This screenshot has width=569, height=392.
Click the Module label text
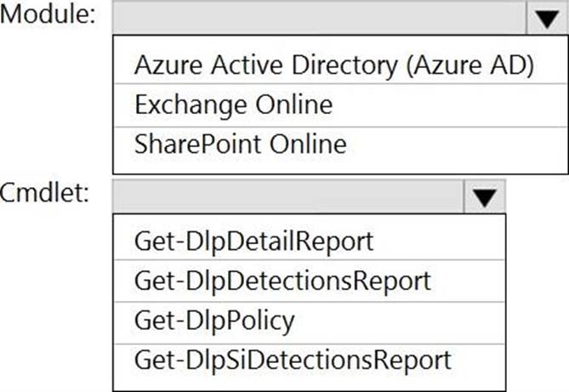click(x=49, y=17)
